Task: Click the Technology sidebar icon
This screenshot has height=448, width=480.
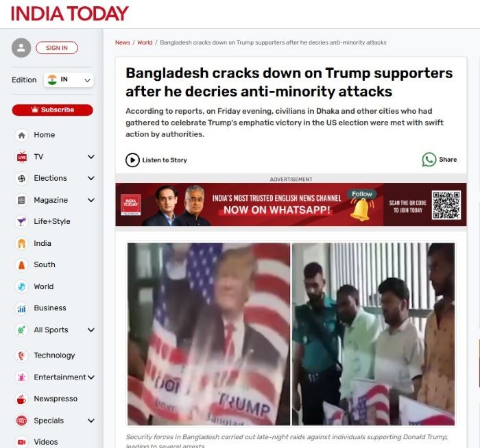Action: tap(21, 356)
